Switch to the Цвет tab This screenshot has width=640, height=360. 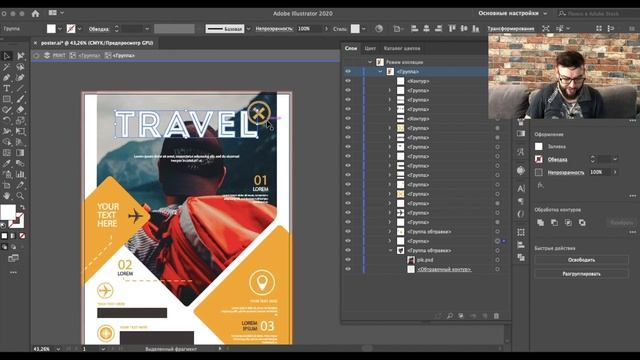coord(370,48)
